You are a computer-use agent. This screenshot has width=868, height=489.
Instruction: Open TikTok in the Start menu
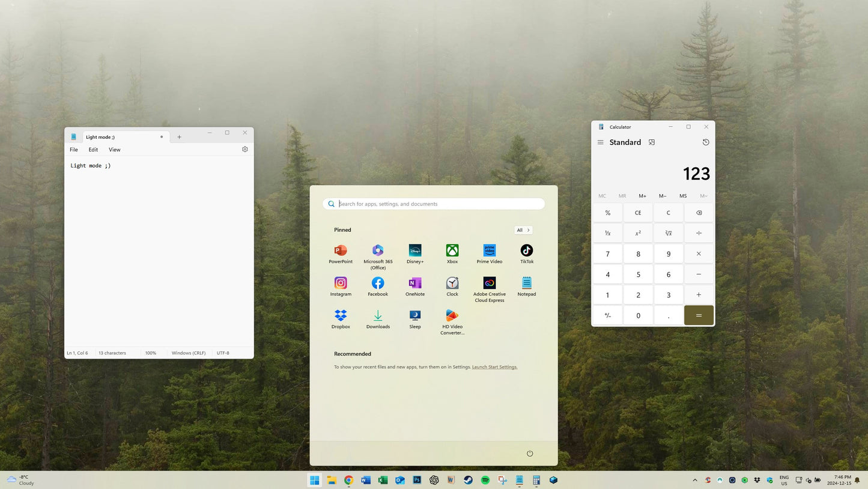click(527, 254)
